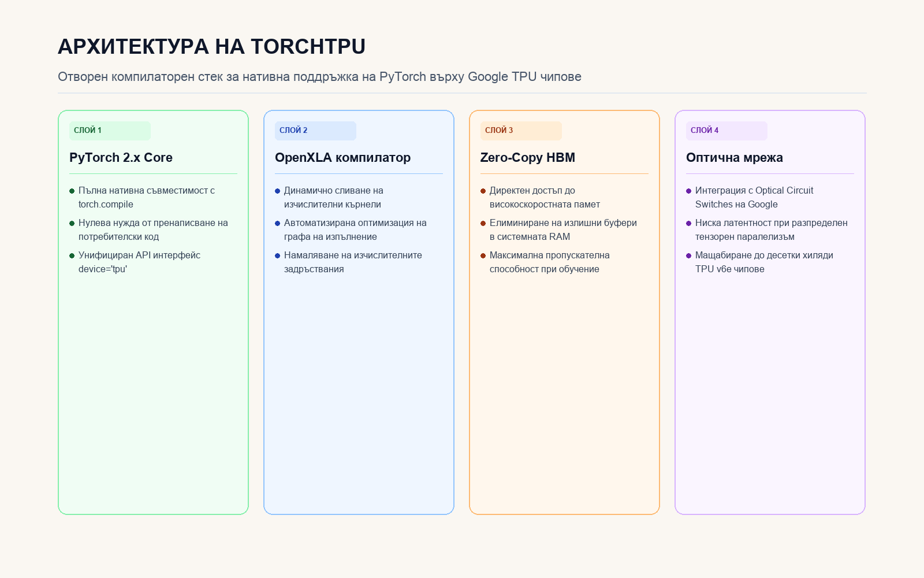This screenshot has height=578, width=924.
Task: Click the bullet 'Директен достъп до високоскоростната памет'
Action: (x=541, y=197)
